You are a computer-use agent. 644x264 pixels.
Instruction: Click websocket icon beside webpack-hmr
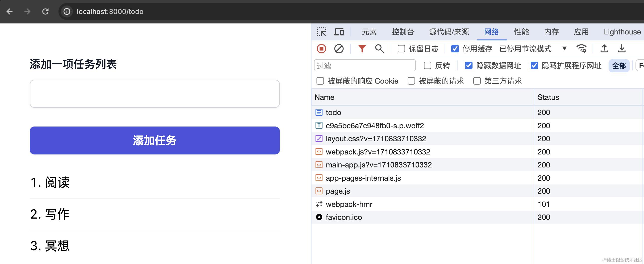pos(319,204)
